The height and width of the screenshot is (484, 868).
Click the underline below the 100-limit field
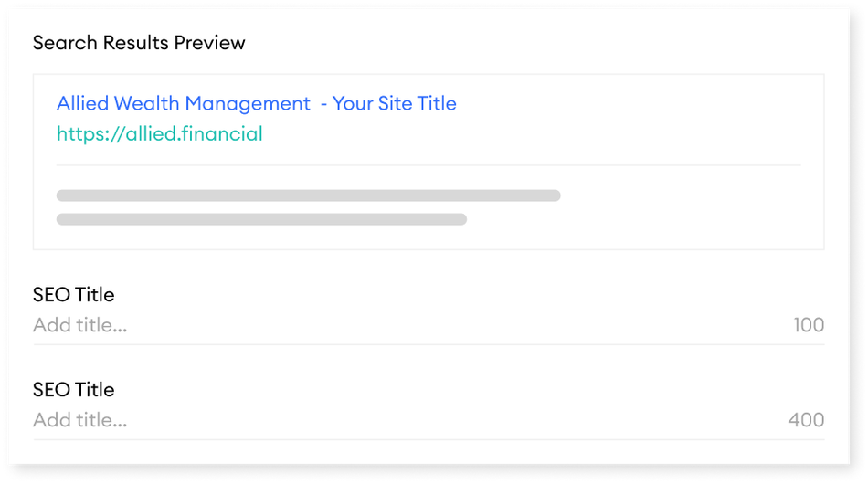429,344
